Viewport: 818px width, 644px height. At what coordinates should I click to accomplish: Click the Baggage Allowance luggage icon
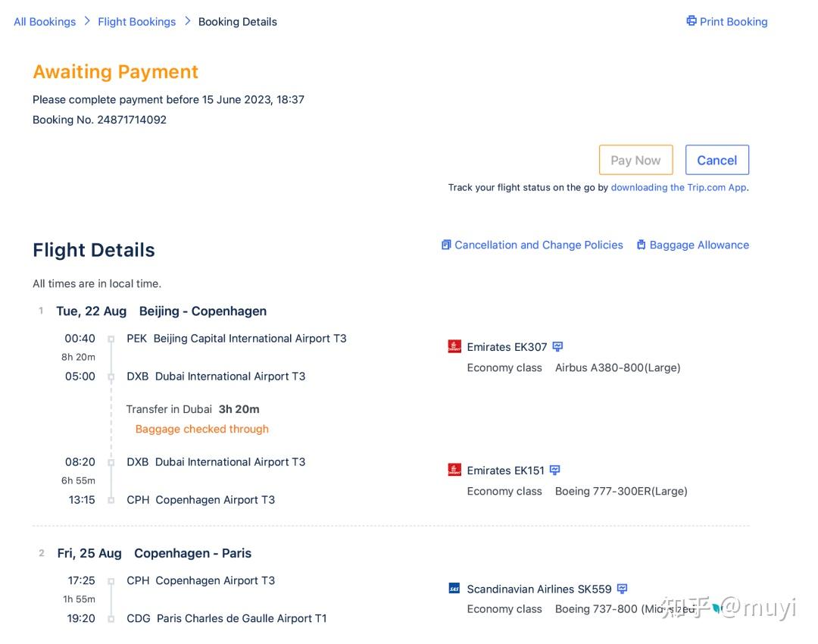[641, 245]
